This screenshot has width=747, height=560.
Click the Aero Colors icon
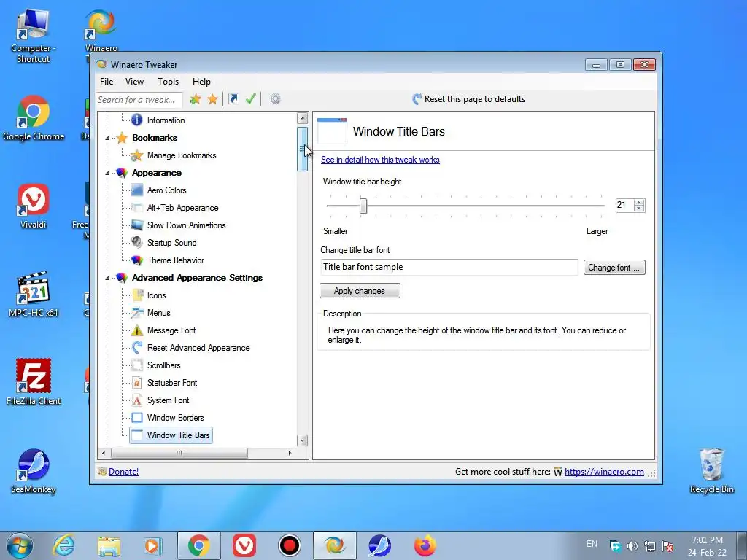(136, 190)
